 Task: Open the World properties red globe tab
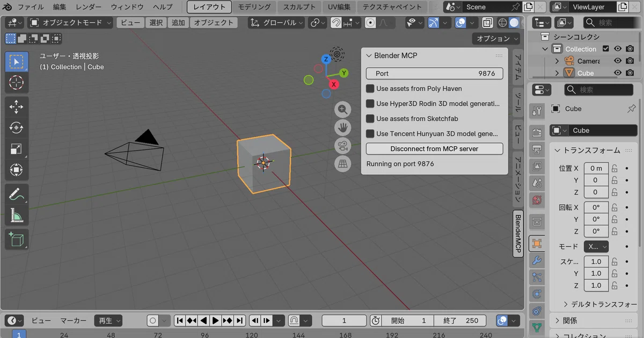[537, 200]
